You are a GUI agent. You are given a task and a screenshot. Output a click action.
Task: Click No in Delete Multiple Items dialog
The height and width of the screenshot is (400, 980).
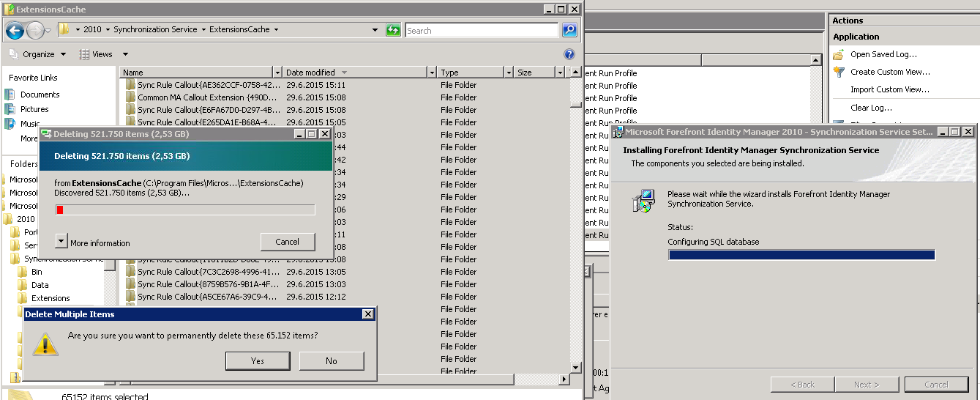(332, 360)
